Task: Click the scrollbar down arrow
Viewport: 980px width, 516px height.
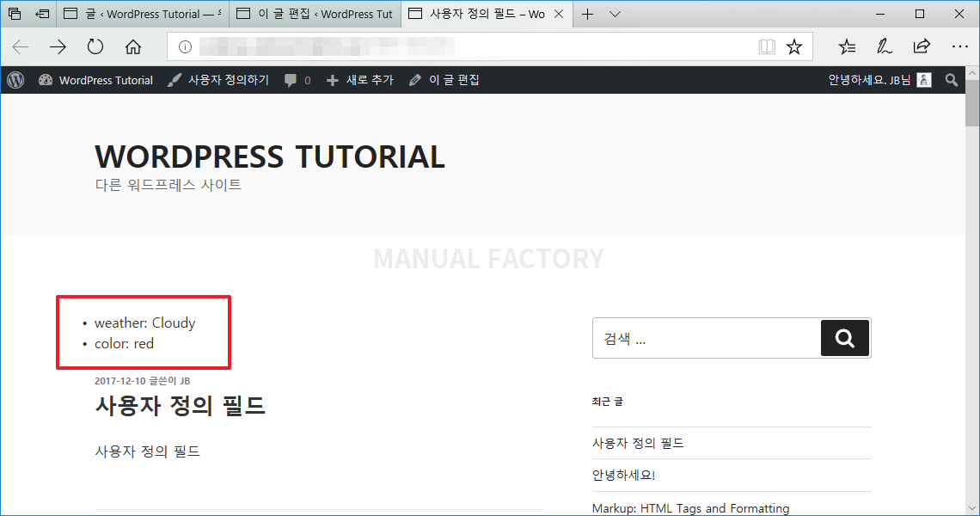Action: pyautogui.click(x=972, y=508)
